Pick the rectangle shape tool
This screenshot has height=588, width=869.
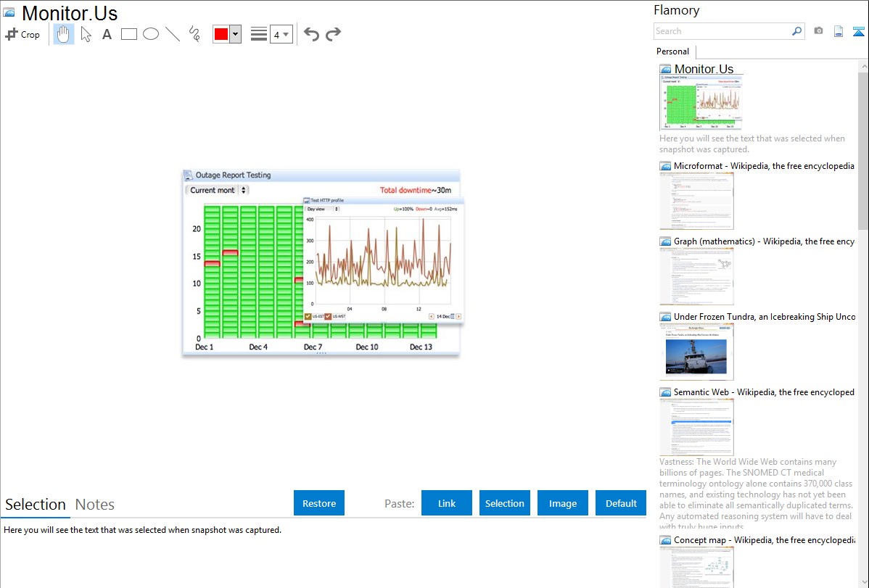click(129, 34)
